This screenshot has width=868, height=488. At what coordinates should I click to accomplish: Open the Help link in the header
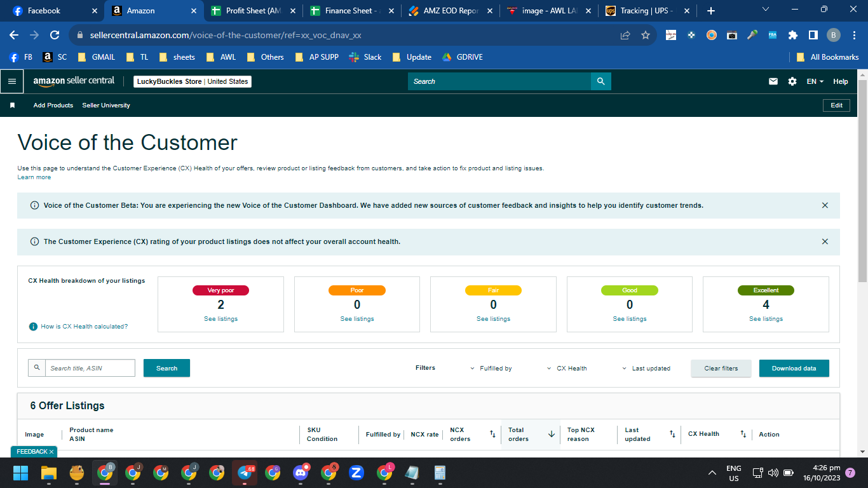coord(841,81)
